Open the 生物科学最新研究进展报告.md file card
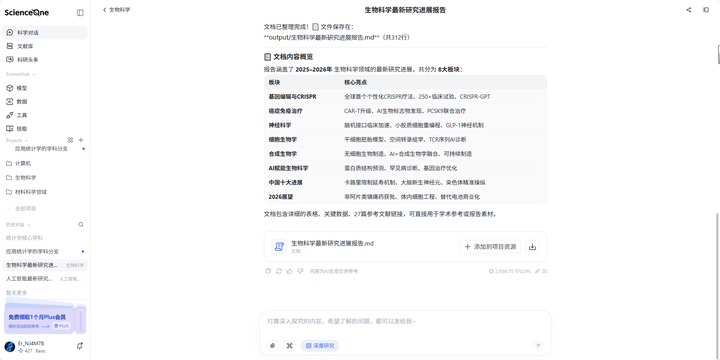 pyautogui.click(x=405, y=247)
